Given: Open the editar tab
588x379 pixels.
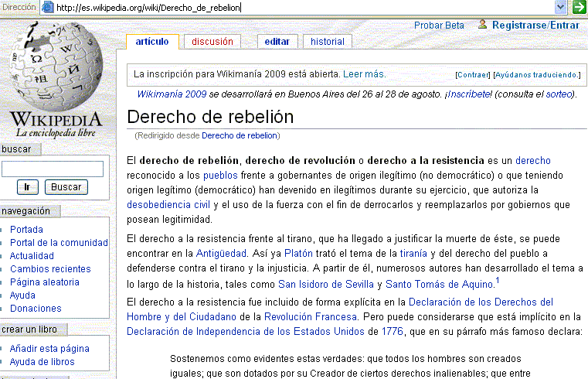Looking at the screenshot, I should (277, 41).
